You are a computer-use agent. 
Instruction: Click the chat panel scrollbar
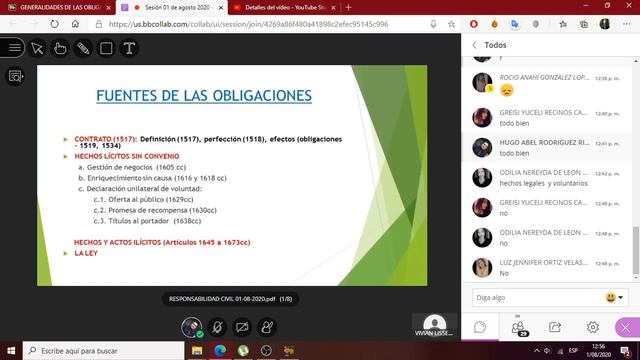point(636,250)
